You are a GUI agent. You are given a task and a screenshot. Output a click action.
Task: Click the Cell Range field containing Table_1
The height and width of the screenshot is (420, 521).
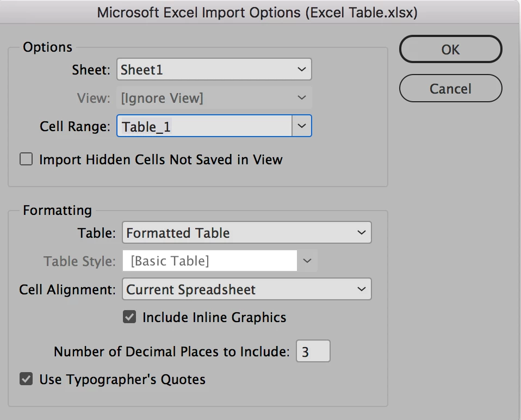tap(204, 127)
